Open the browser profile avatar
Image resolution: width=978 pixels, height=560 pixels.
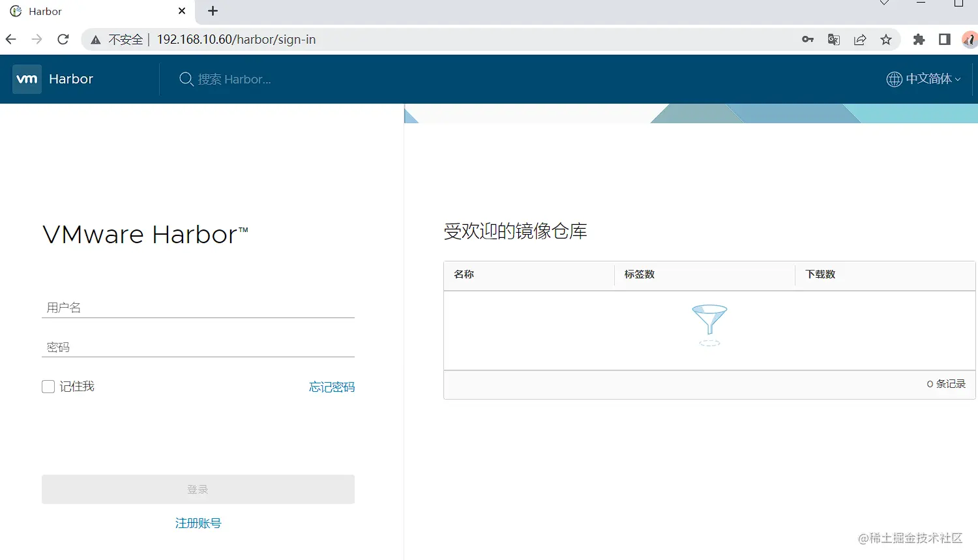[970, 39]
